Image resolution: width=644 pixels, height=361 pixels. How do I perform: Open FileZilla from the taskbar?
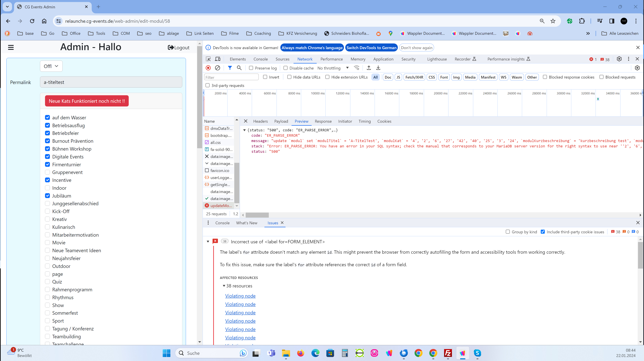point(448,353)
